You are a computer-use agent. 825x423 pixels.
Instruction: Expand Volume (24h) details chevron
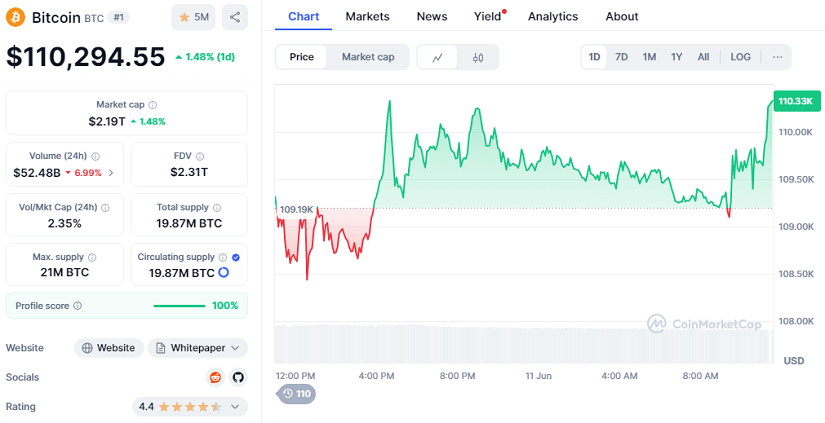coord(111,173)
